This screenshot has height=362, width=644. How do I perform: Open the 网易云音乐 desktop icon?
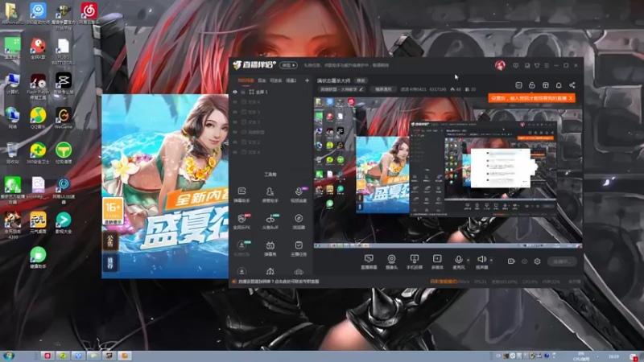pyautogui.click(x=89, y=14)
